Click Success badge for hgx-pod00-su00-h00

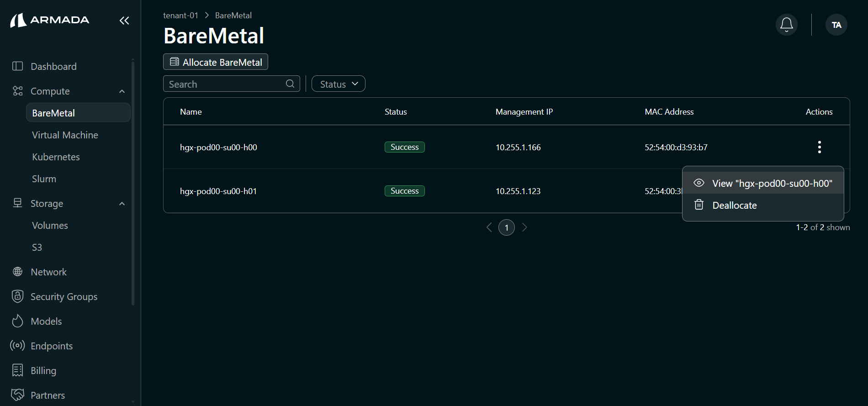(x=405, y=147)
